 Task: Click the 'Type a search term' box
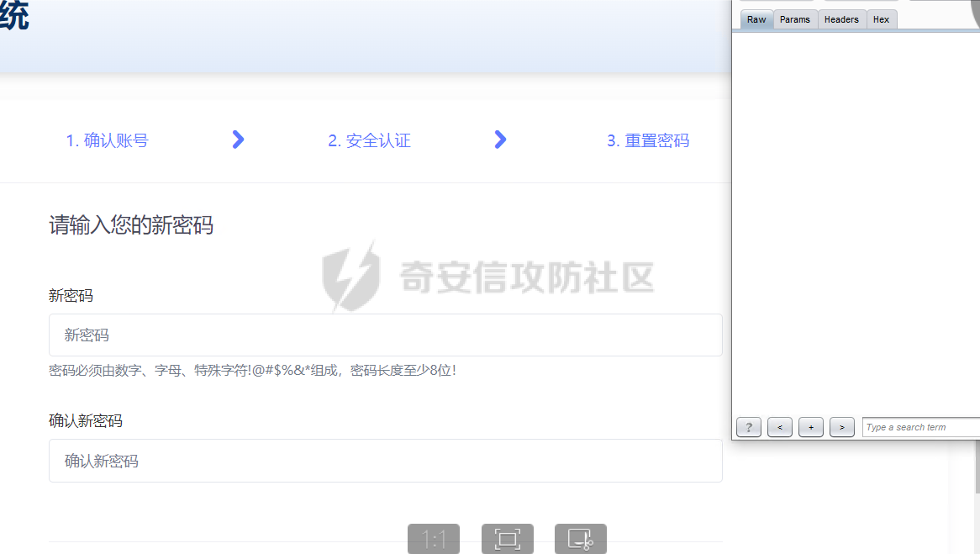(920, 427)
